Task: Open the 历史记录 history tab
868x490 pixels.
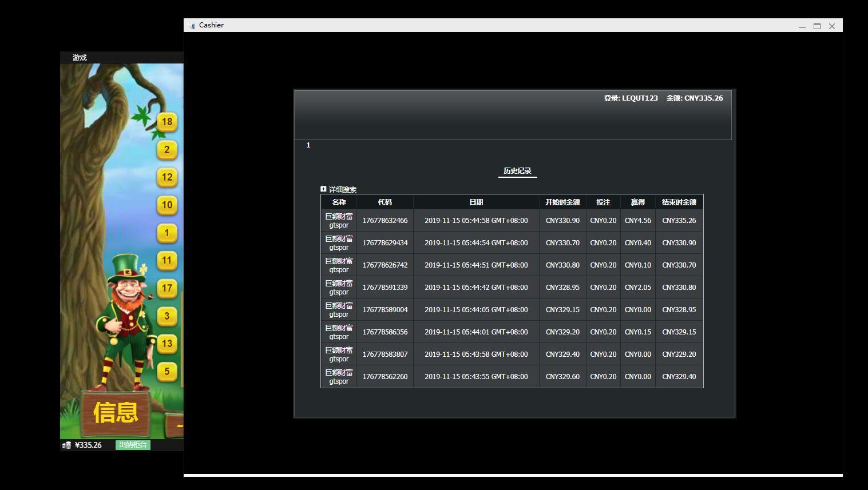Action: point(517,171)
